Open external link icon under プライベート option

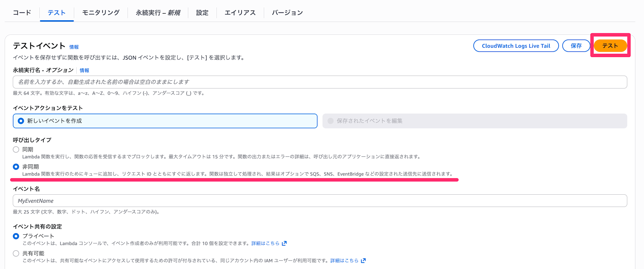(x=284, y=243)
